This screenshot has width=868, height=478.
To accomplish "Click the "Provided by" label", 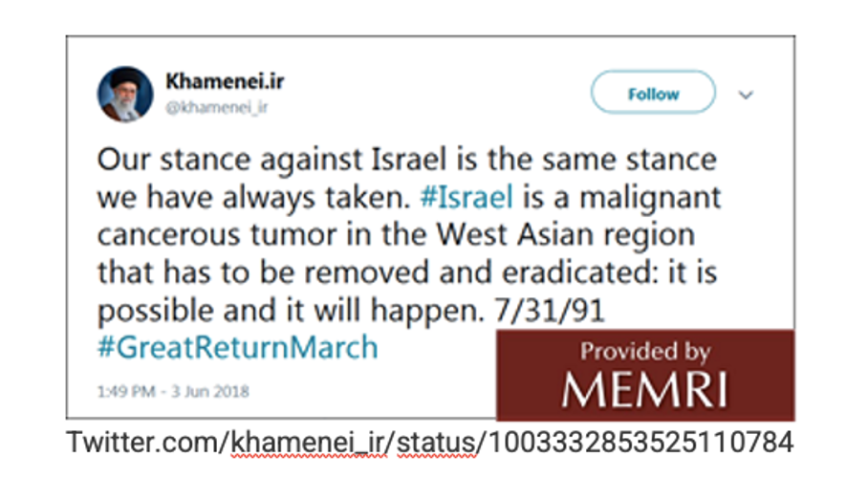I will [645, 351].
